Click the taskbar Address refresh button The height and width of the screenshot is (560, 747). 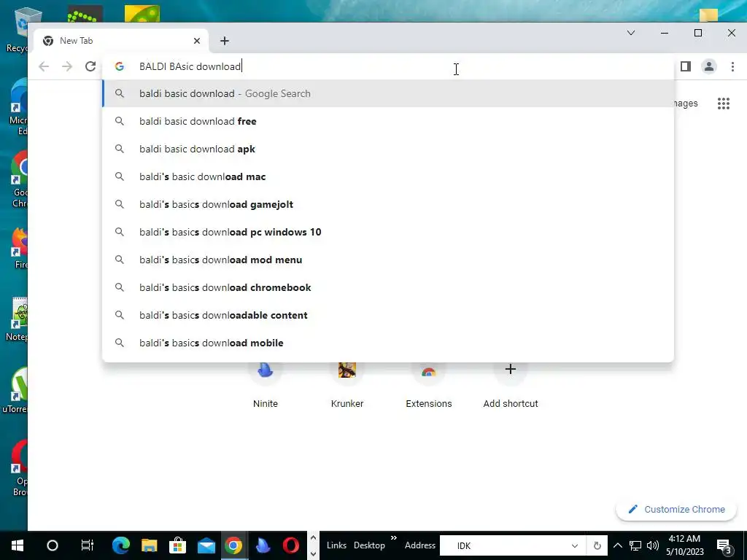coord(597,546)
